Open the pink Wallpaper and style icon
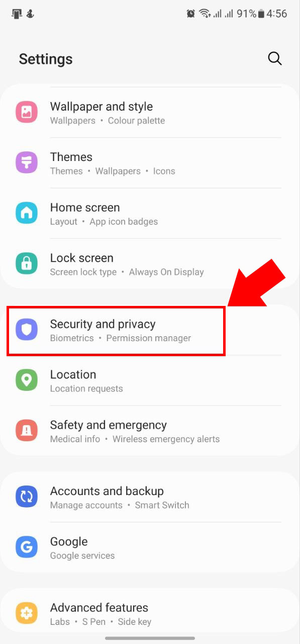300x644 pixels. coord(27,113)
